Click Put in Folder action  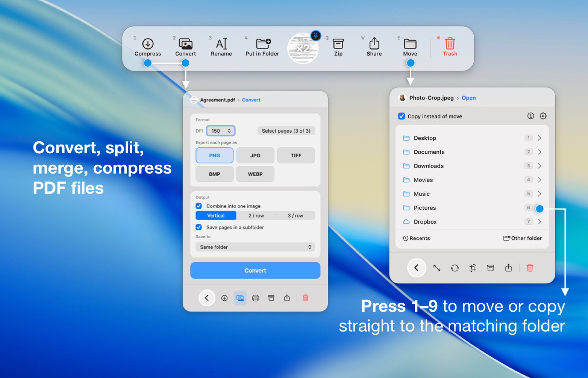tap(262, 47)
